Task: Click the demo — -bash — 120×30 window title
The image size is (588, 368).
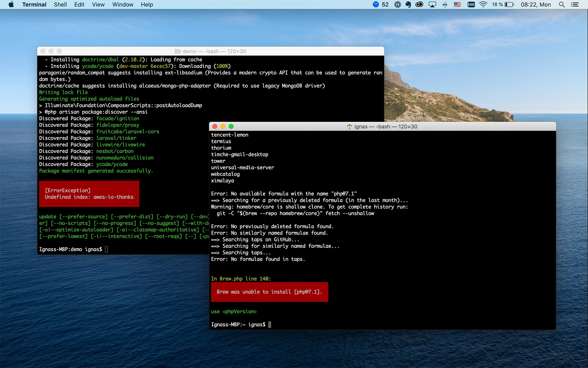Action: 214,51
